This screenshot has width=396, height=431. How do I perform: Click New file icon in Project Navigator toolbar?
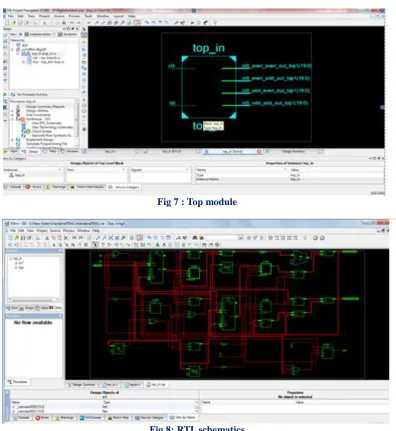(x=7, y=23)
